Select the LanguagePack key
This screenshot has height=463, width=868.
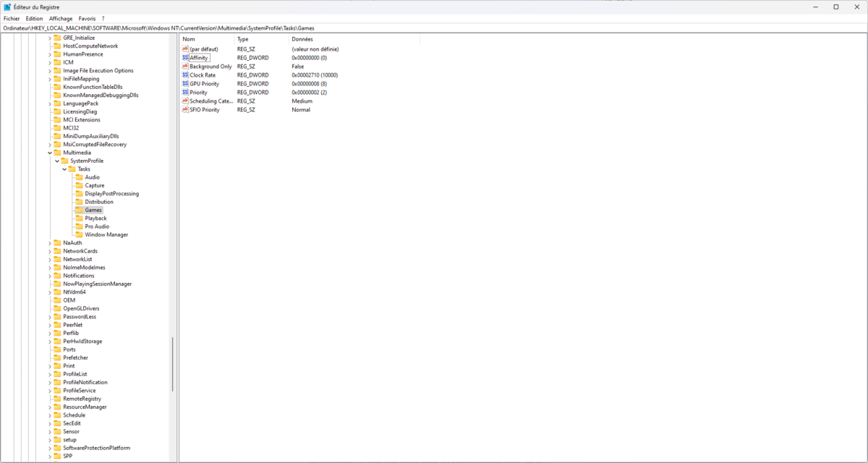coord(81,103)
